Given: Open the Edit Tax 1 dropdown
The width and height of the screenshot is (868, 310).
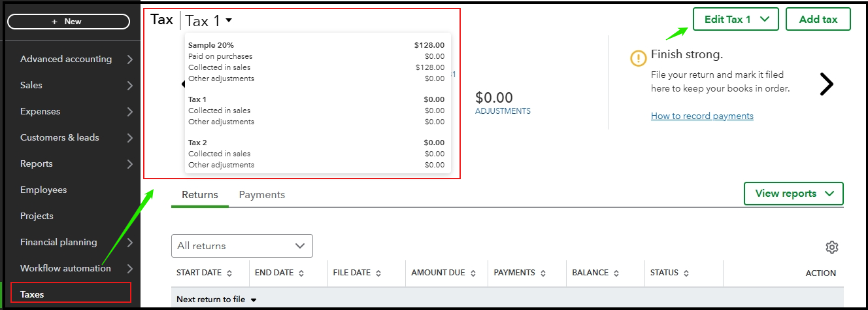Looking at the screenshot, I should [x=736, y=20].
